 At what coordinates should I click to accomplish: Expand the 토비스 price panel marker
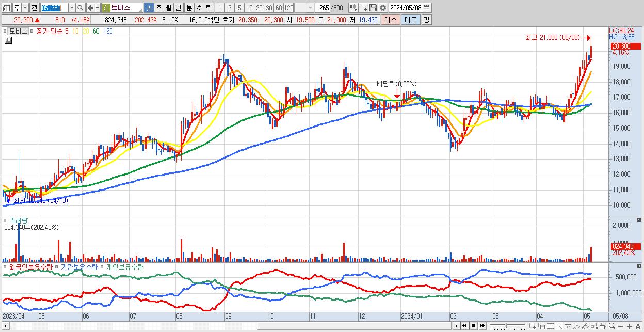tap(5, 31)
